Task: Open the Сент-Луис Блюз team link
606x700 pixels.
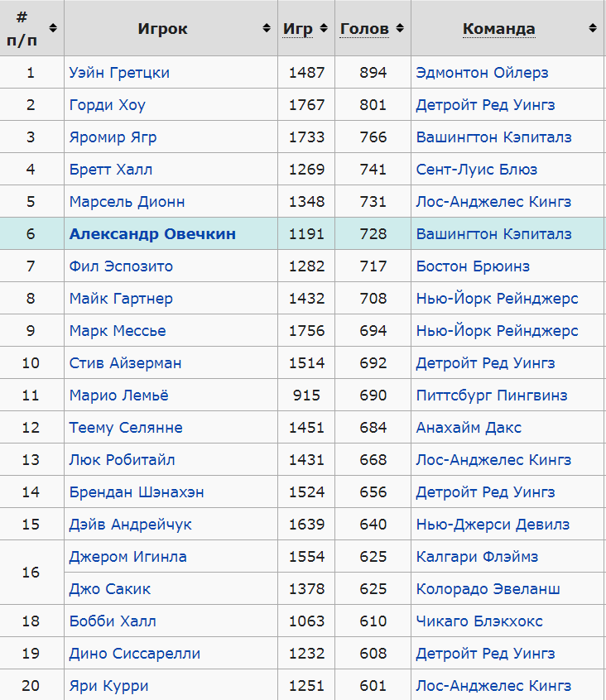Action: click(477, 169)
